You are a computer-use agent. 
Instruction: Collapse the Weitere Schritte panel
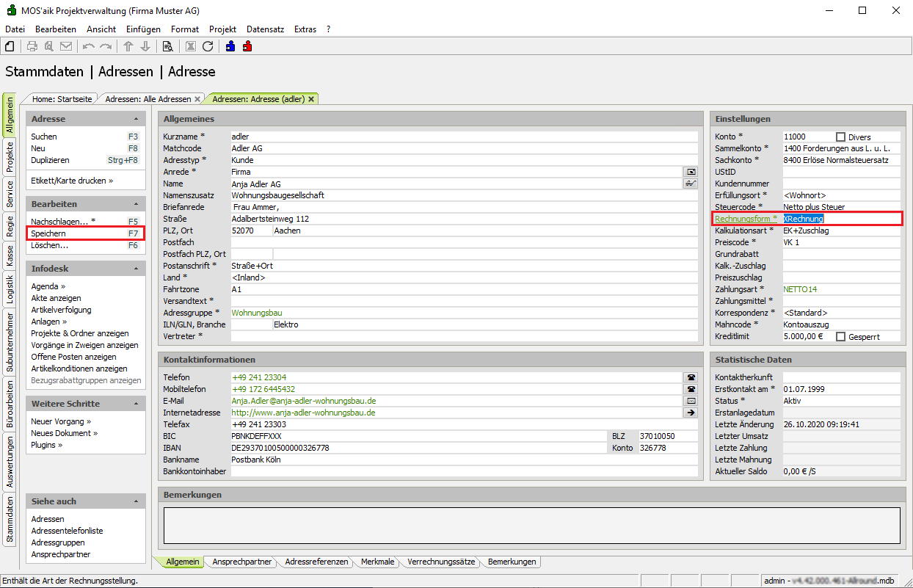136,404
